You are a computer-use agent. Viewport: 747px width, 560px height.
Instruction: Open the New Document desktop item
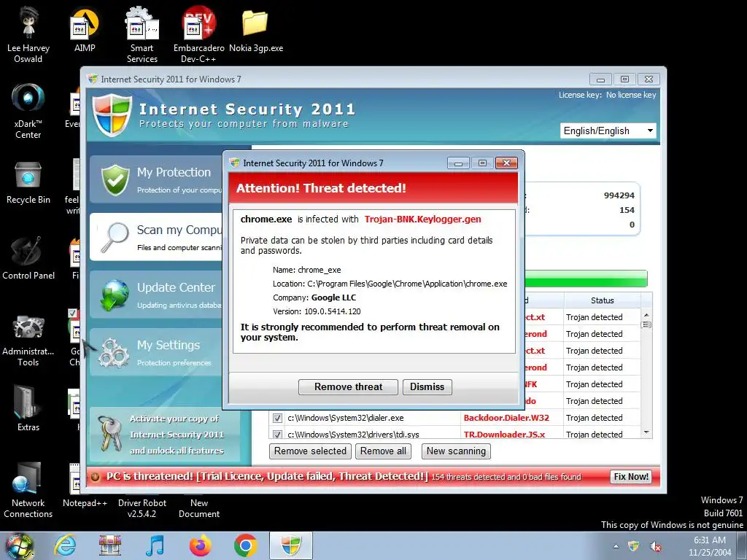[x=198, y=508]
